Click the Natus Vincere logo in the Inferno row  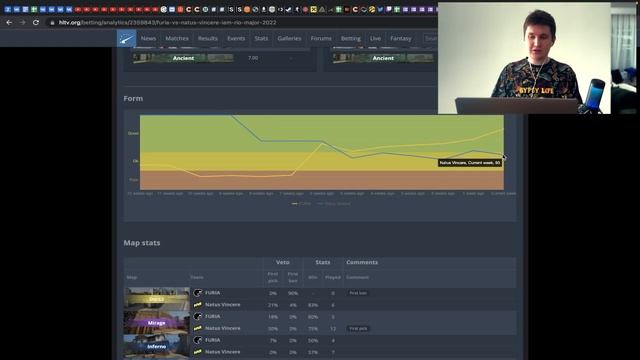(x=198, y=352)
